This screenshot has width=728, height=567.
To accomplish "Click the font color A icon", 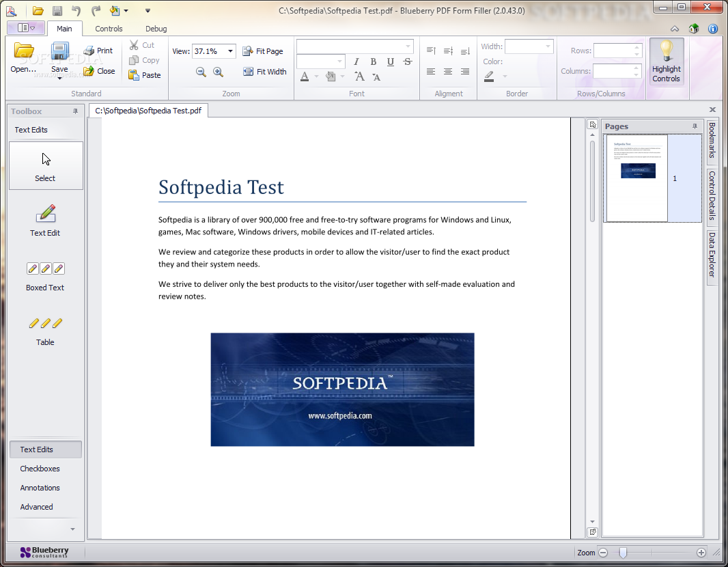I will click(305, 76).
